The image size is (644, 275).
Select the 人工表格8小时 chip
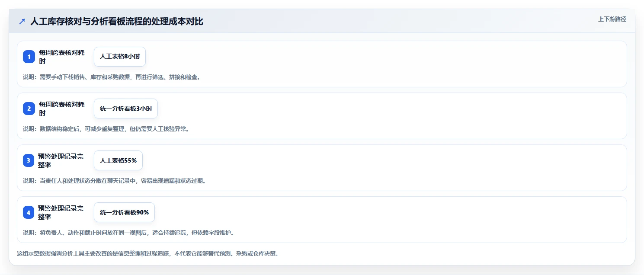pos(120,57)
